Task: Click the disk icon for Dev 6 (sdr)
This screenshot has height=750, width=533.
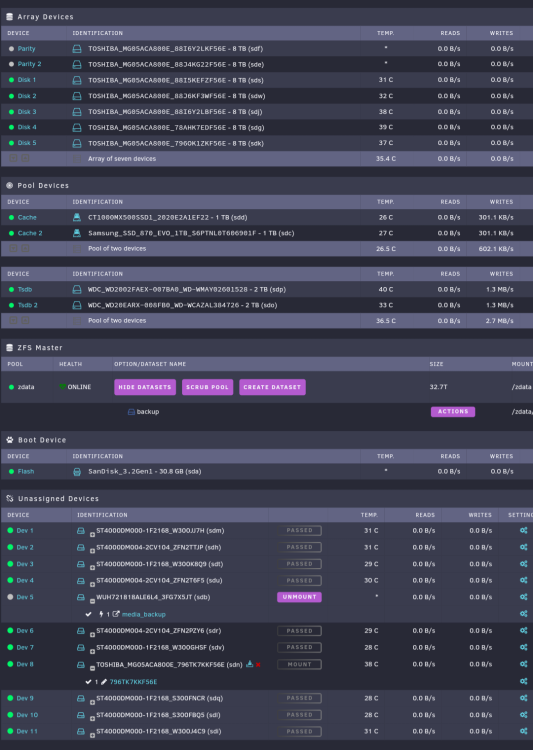Action: [81, 631]
